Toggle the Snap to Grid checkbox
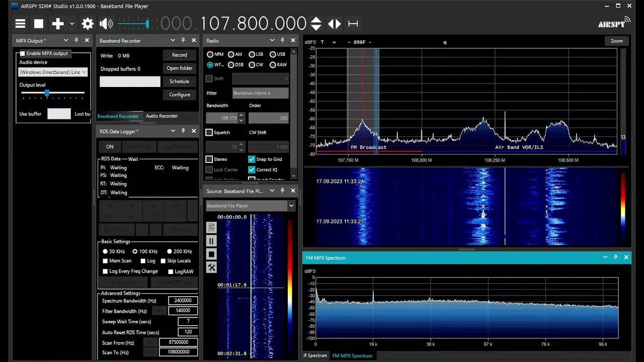The image size is (644, 362). point(252,159)
